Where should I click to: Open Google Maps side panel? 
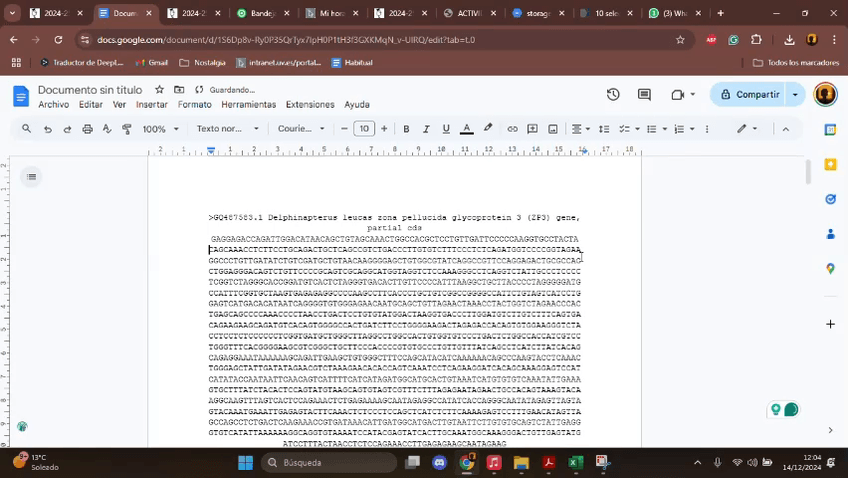[830, 269]
